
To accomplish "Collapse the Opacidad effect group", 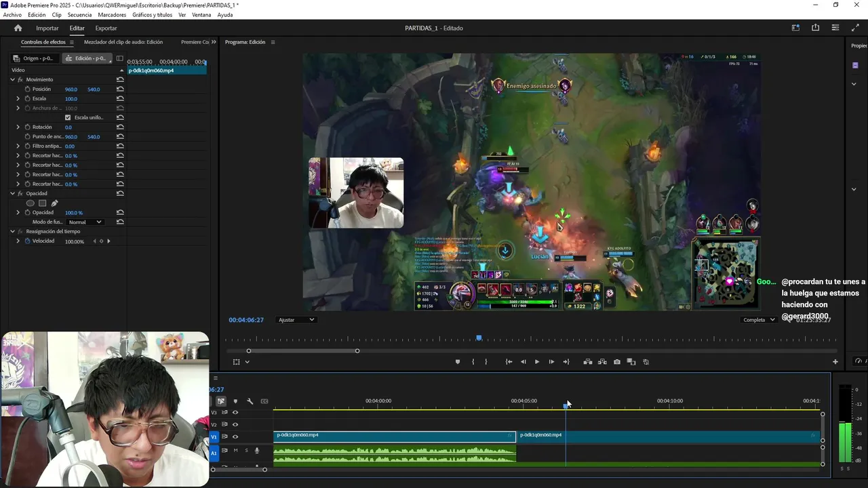I will pyautogui.click(x=12, y=193).
